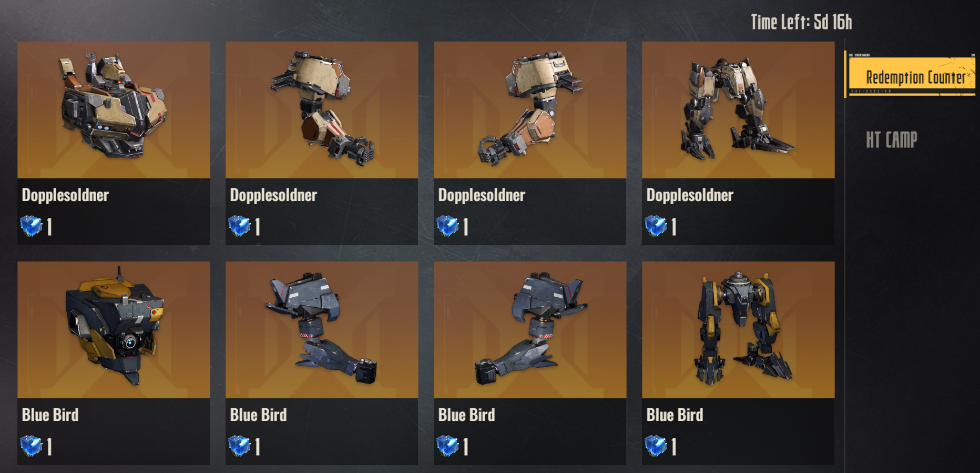Switch to the HT CAMP tab
980x473 pixels.
click(x=892, y=140)
